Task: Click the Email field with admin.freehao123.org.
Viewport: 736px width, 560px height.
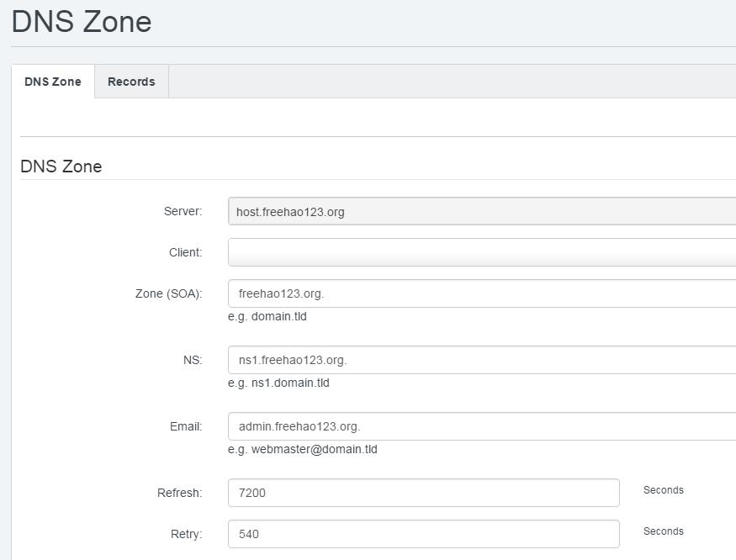Action: tap(481, 426)
